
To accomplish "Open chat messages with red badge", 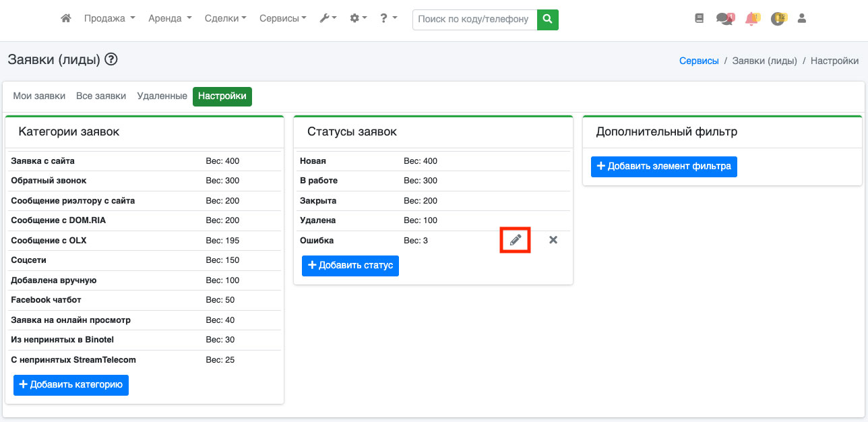I will coord(724,19).
